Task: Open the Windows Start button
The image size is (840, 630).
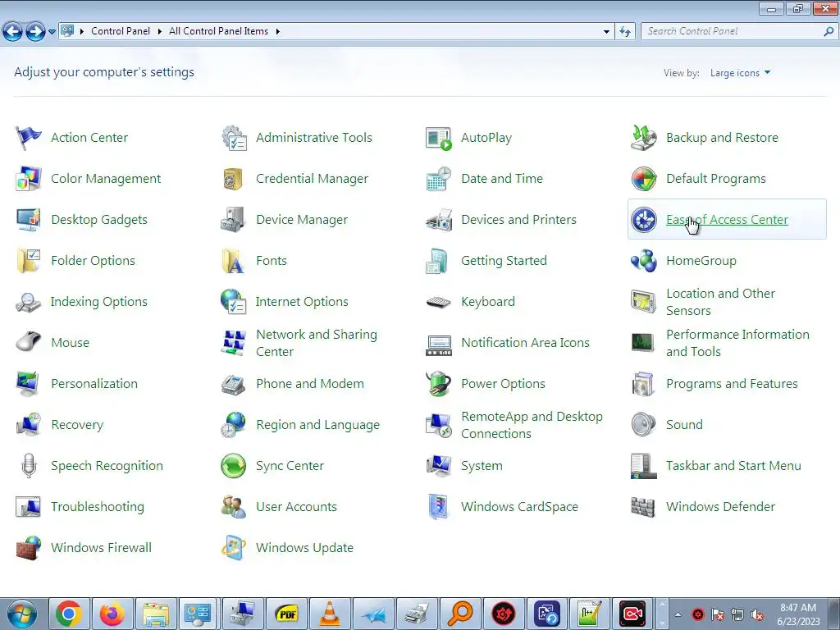Action: [22, 614]
